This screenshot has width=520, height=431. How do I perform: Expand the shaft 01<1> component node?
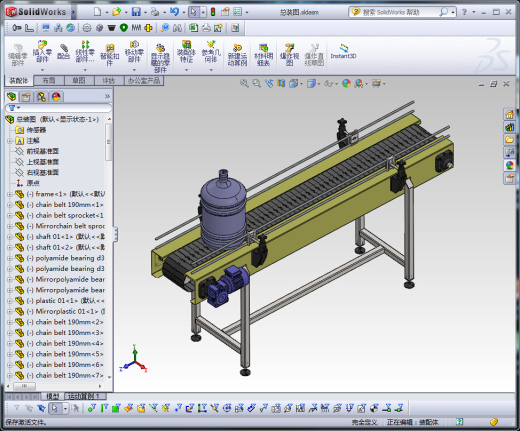click(10, 237)
